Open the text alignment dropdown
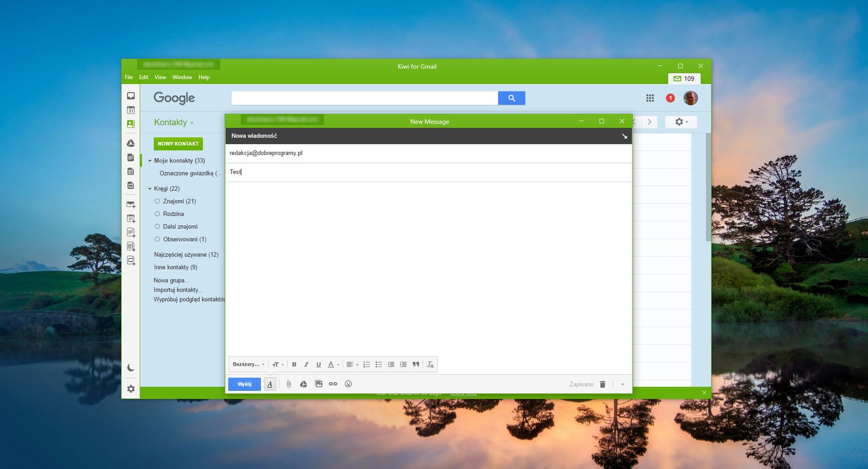The image size is (868, 469). [x=352, y=365]
